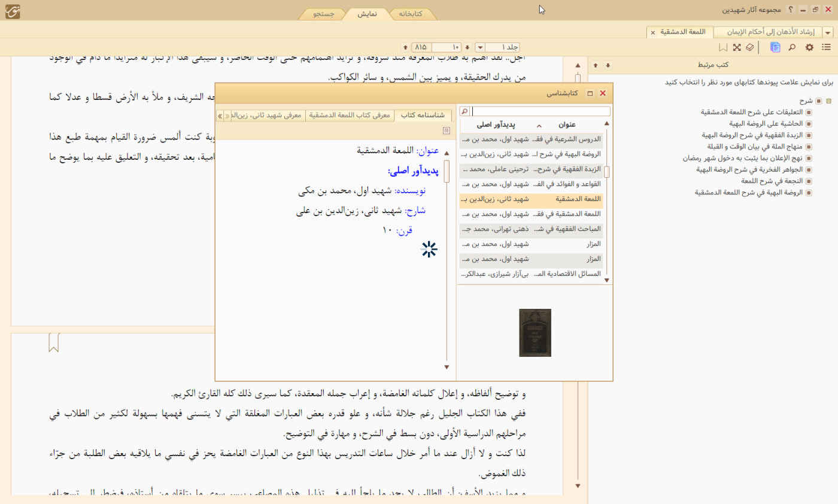Click the main reading pane scrollbar thumb
Screen dimensions: 838x504
578,78
